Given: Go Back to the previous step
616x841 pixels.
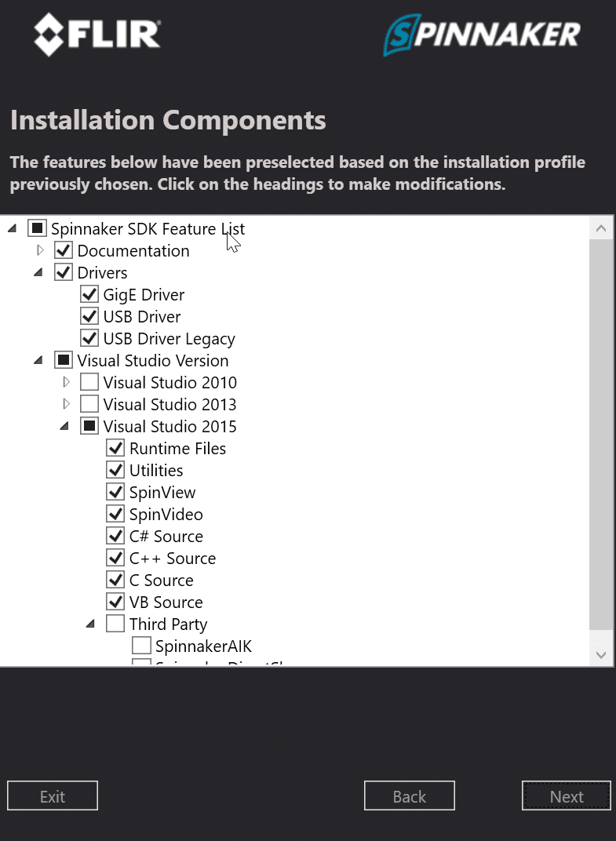Looking at the screenshot, I should point(410,796).
